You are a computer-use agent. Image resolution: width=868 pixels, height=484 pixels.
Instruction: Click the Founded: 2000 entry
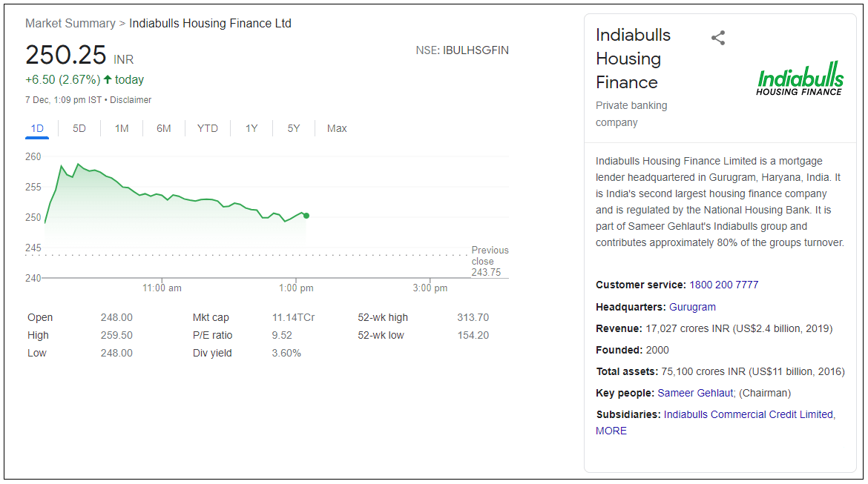(632, 350)
